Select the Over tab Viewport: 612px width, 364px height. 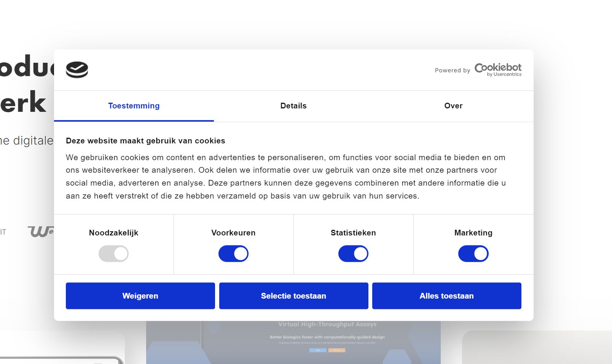coord(453,106)
